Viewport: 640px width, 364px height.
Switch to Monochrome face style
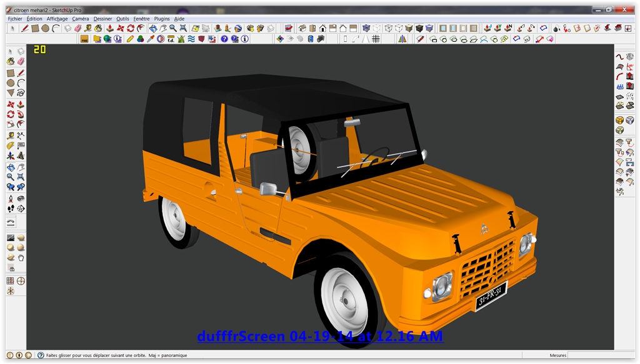pyautogui.click(x=429, y=28)
